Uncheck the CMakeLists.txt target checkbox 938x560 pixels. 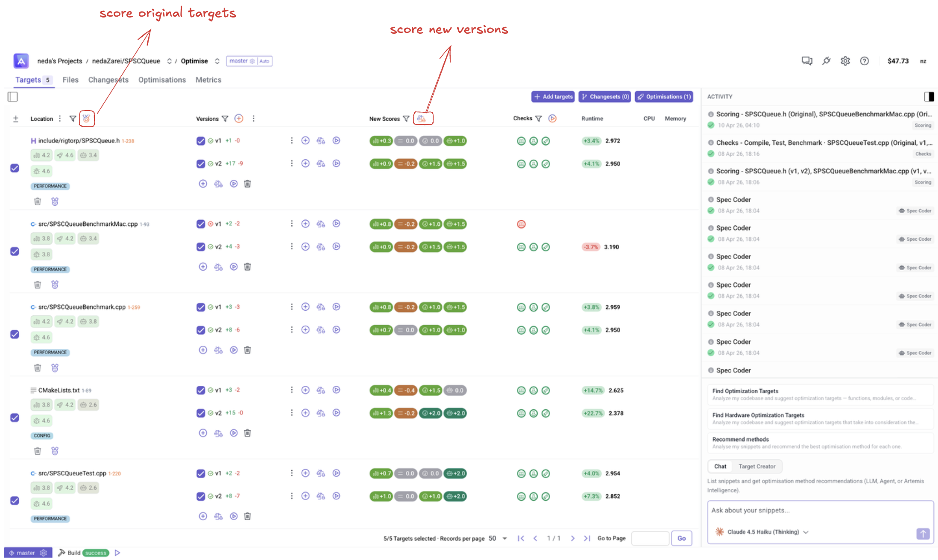point(15,417)
